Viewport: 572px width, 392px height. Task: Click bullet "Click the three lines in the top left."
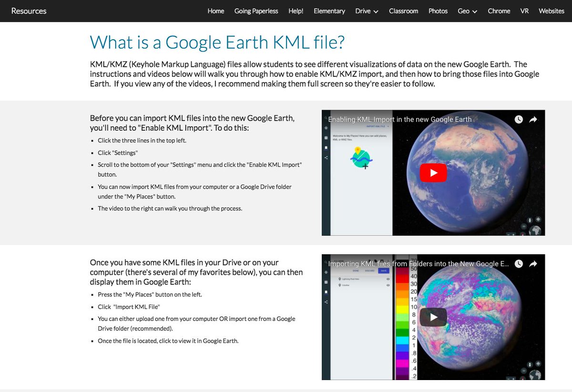click(142, 141)
